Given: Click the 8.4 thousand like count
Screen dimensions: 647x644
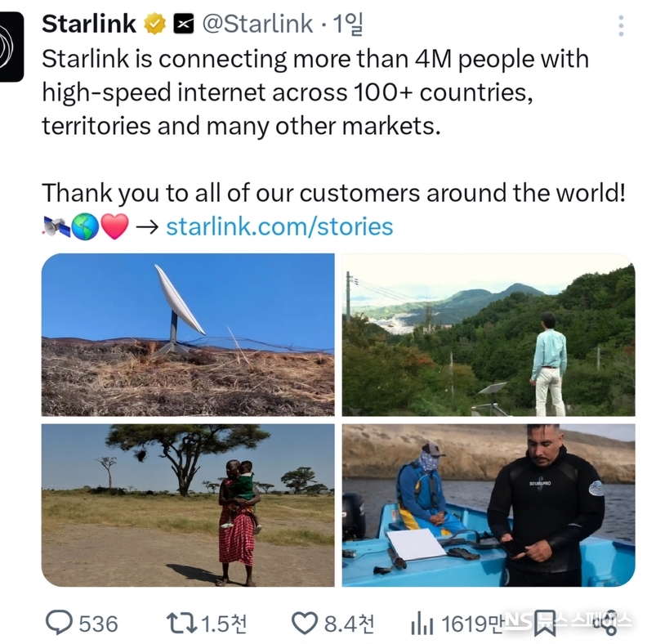Looking at the screenshot, I should click(x=349, y=624).
